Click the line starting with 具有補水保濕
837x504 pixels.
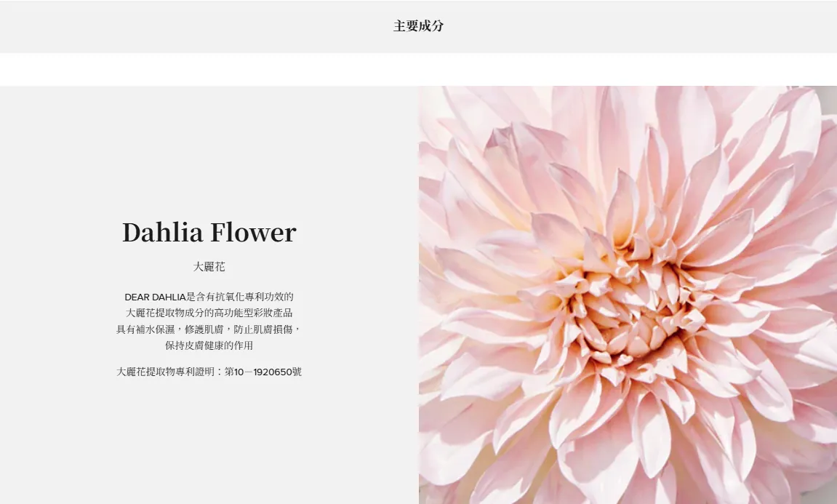(x=209, y=329)
